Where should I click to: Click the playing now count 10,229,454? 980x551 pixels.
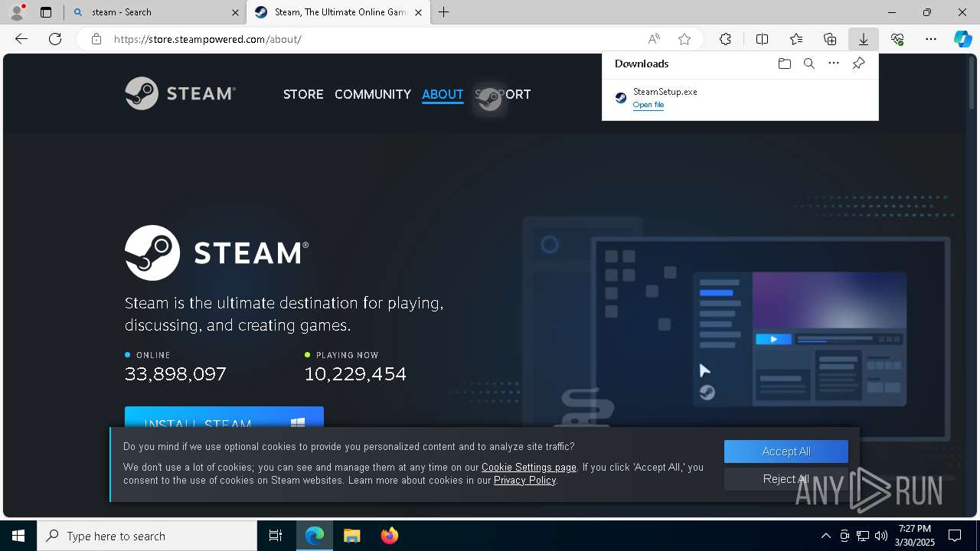355,373
